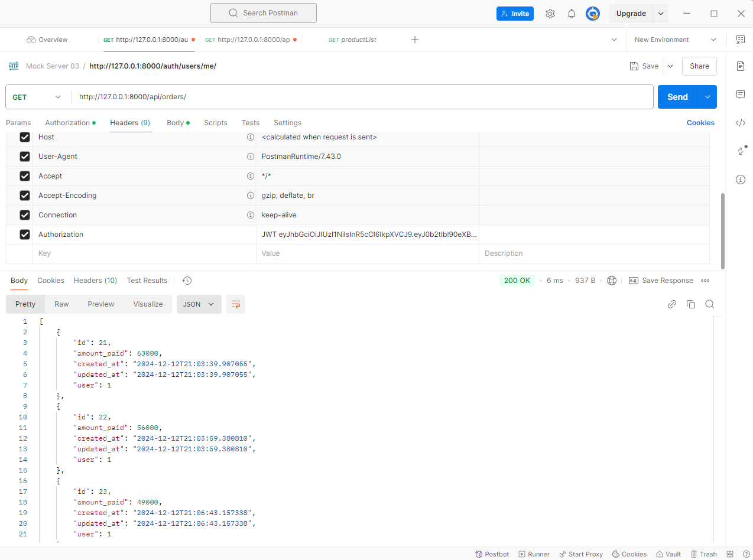Open the comments icon in right sidebar
The image size is (753, 560).
coord(741,95)
